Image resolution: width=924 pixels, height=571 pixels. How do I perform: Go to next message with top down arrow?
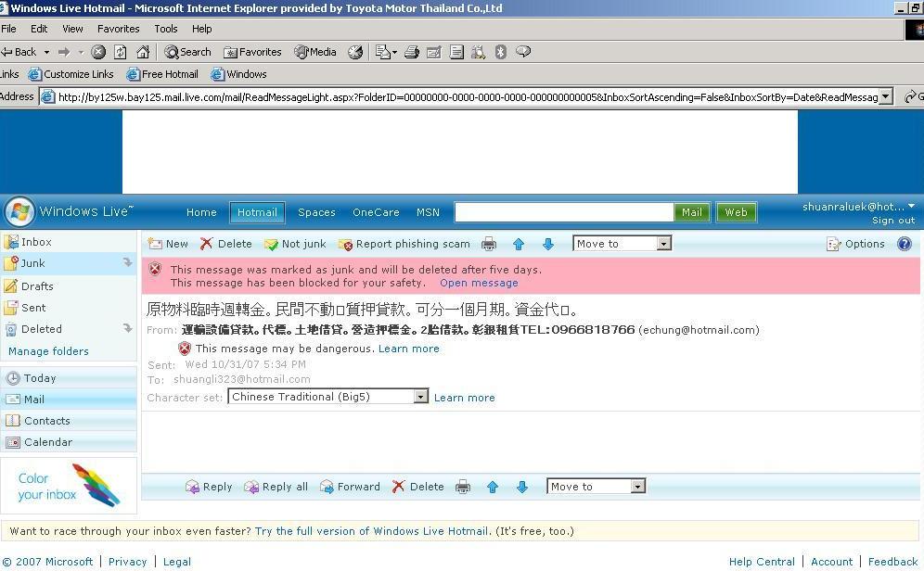coord(548,245)
